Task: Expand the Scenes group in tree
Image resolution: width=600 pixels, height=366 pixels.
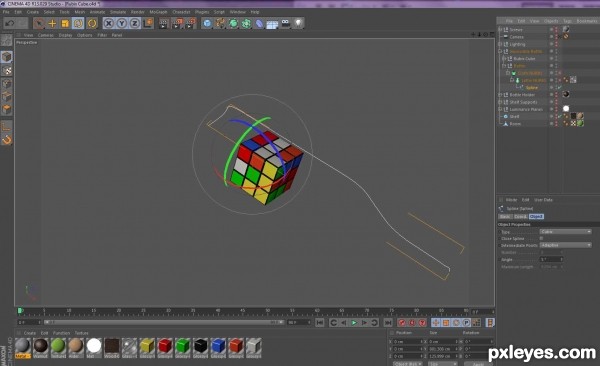Action: [x=500, y=29]
